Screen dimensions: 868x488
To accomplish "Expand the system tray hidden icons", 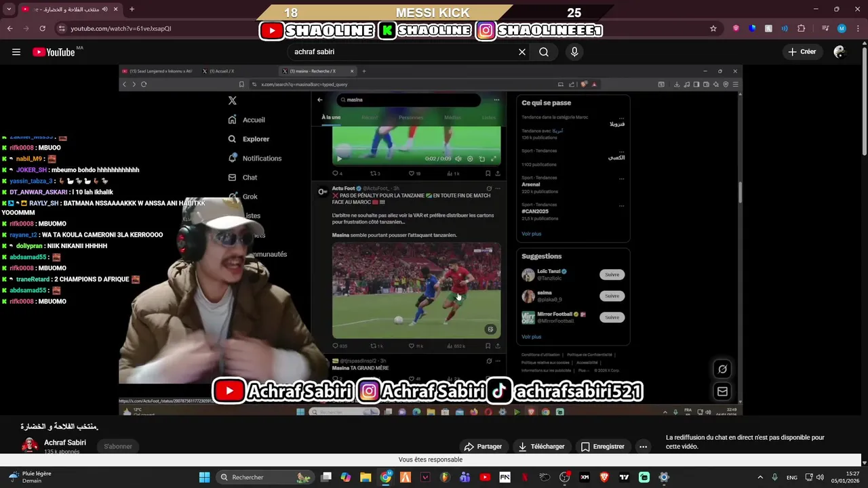I will point(759,477).
